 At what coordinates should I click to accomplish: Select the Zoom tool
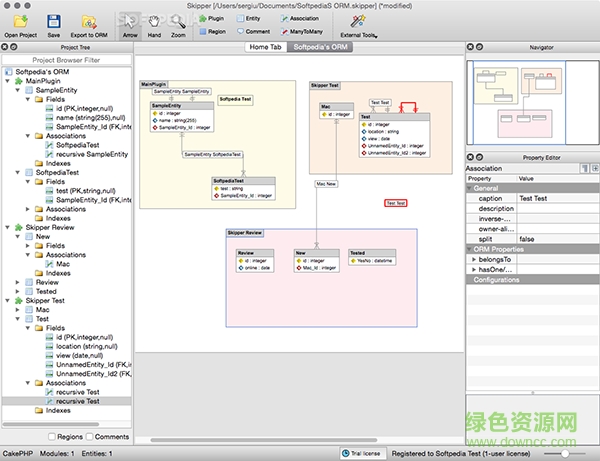[x=177, y=23]
